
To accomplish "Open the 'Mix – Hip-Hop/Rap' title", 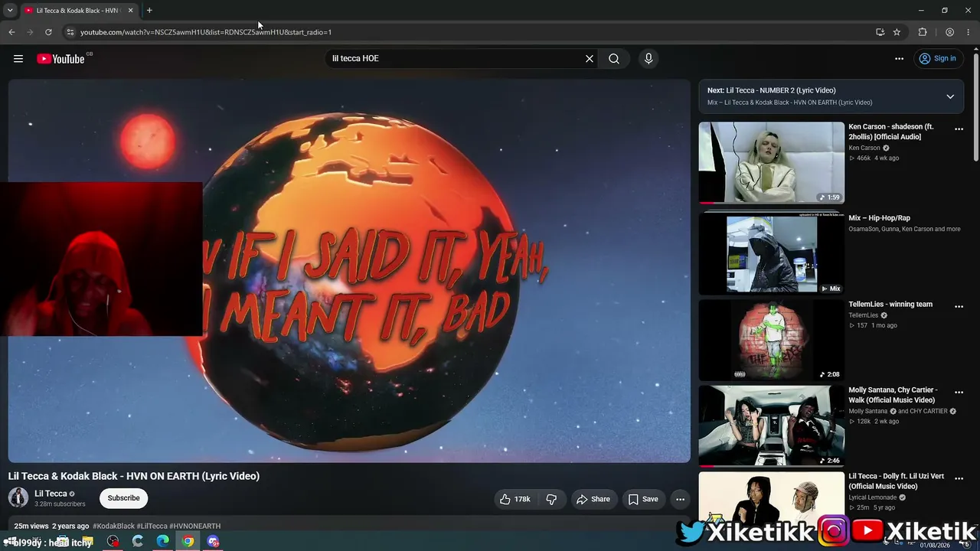I will 879,218.
